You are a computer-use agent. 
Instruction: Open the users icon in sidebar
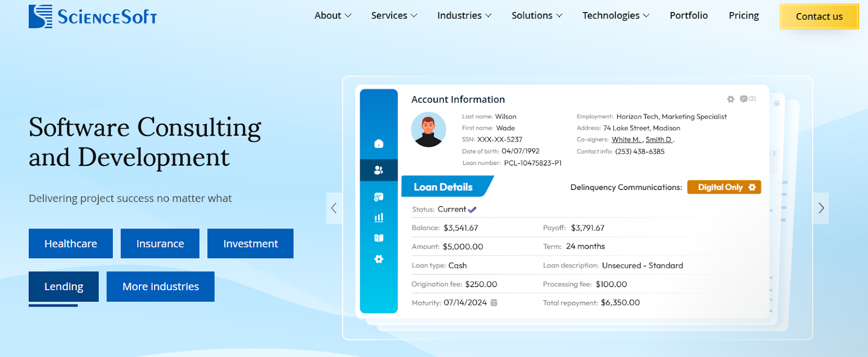click(x=379, y=170)
